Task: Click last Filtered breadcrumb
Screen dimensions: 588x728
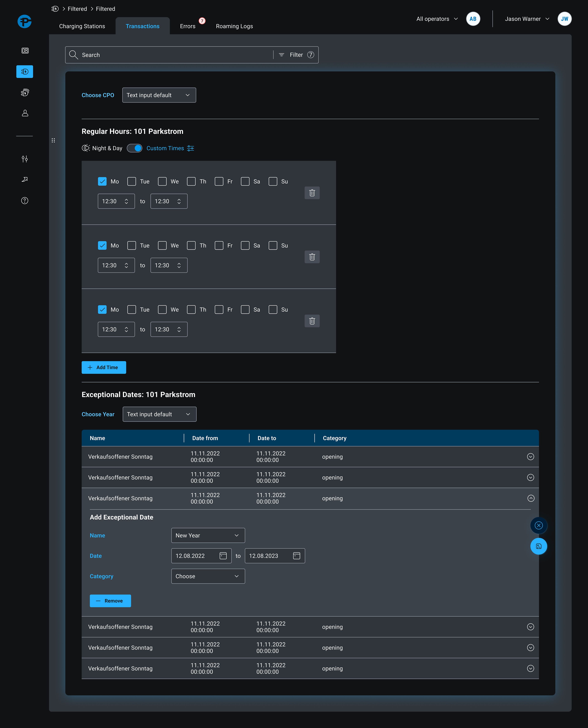Action: (105, 9)
